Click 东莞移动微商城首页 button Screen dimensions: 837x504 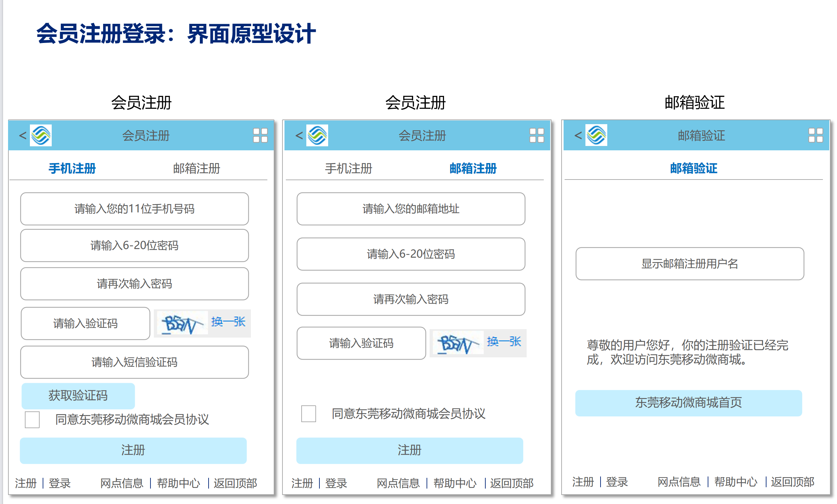pyautogui.click(x=689, y=403)
